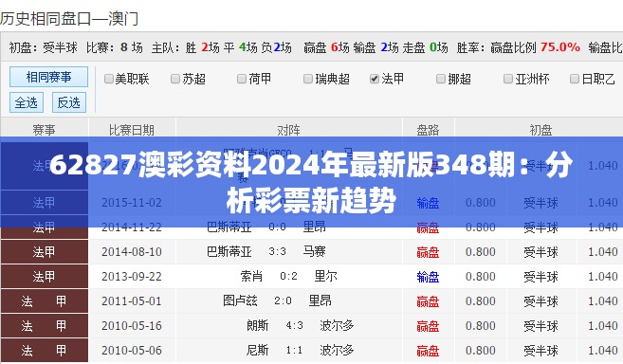Click the 初盘 column header

(541, 130)
